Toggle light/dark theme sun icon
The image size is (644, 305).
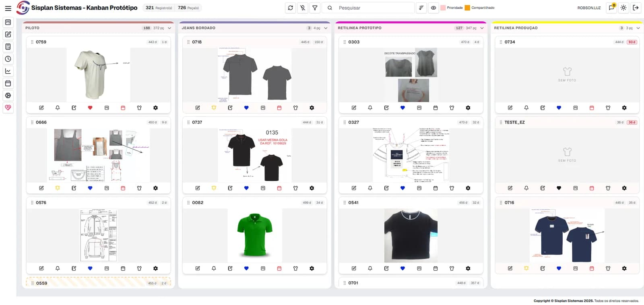623,8
